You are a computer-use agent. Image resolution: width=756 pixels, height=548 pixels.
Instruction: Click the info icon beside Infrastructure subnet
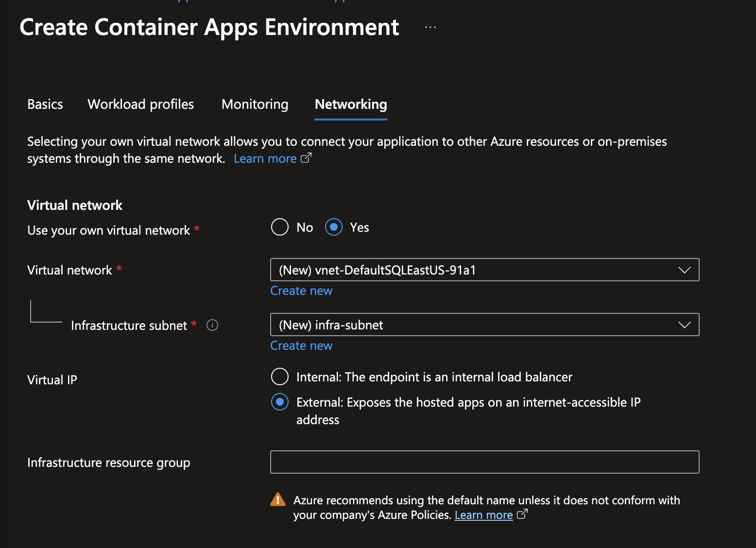pos(212,325)
